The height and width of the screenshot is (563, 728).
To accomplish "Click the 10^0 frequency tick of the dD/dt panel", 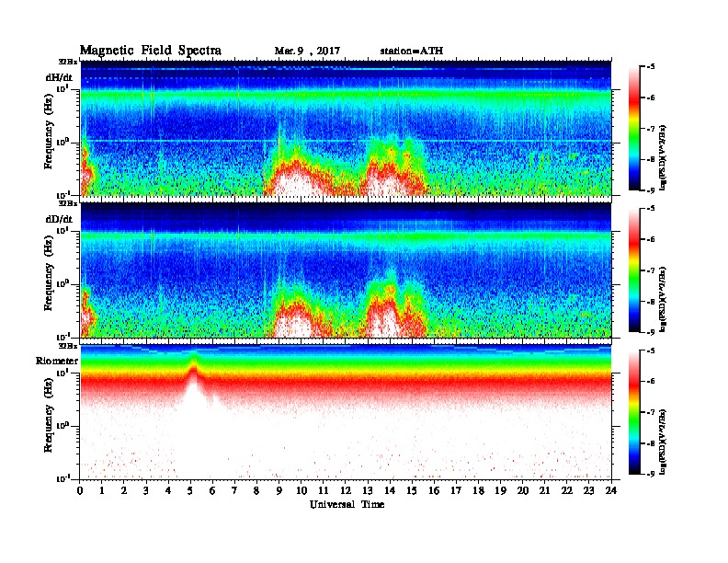I will pos(63,284).
